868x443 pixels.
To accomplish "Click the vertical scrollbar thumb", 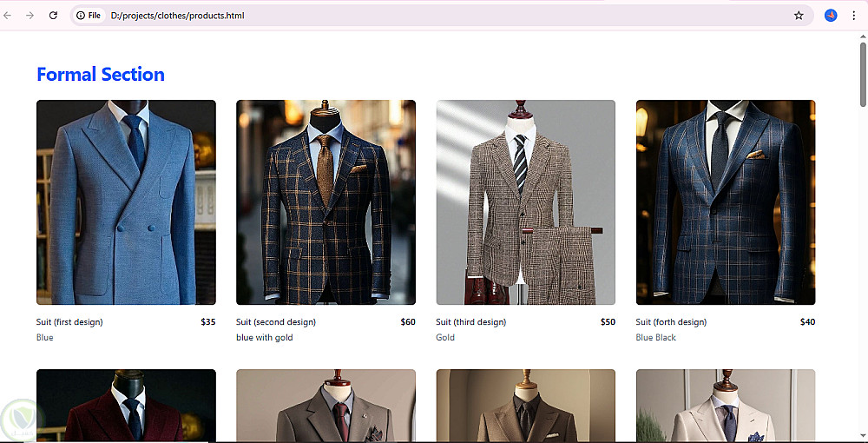I will click(863, 74).
